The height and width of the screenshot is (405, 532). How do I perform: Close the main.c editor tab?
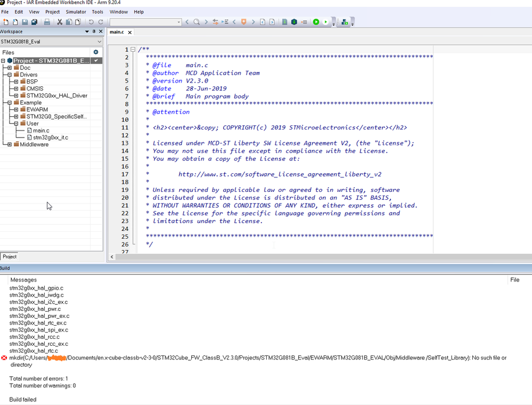[129, 33]
